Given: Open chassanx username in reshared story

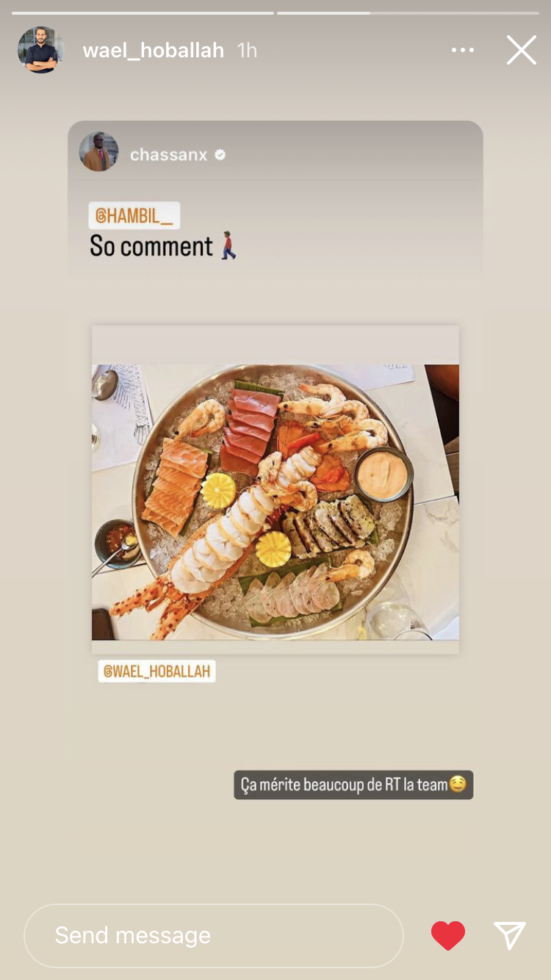Looking at the screenshot, I should point(168,155).
